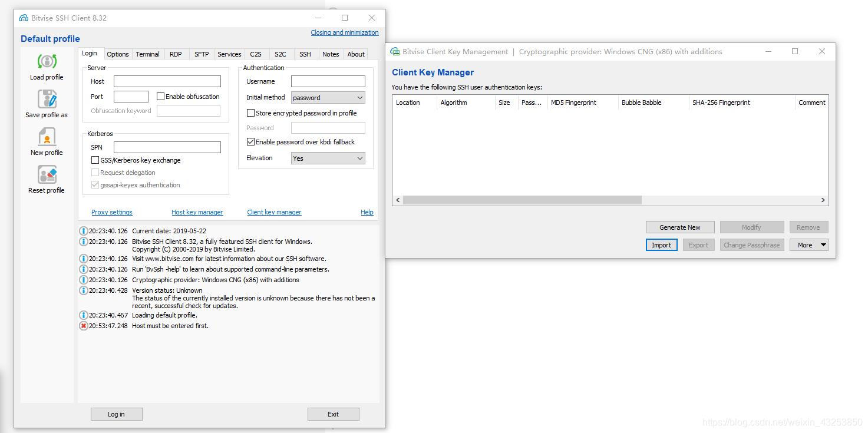Click the key list scroll right arrow
The width and height of the screenshot is (868, 433).
click(x=823, y=200)
